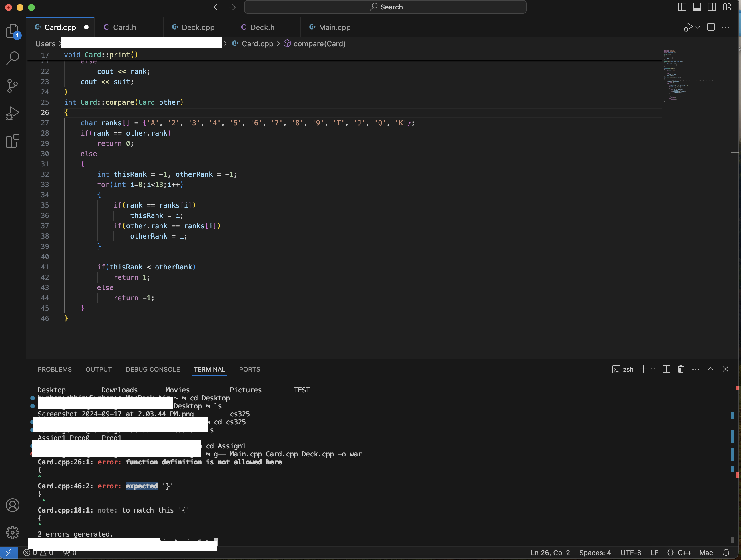Open the Accounts icon
The width and height of the screenshot is (741, 560).
coord(13,505)
